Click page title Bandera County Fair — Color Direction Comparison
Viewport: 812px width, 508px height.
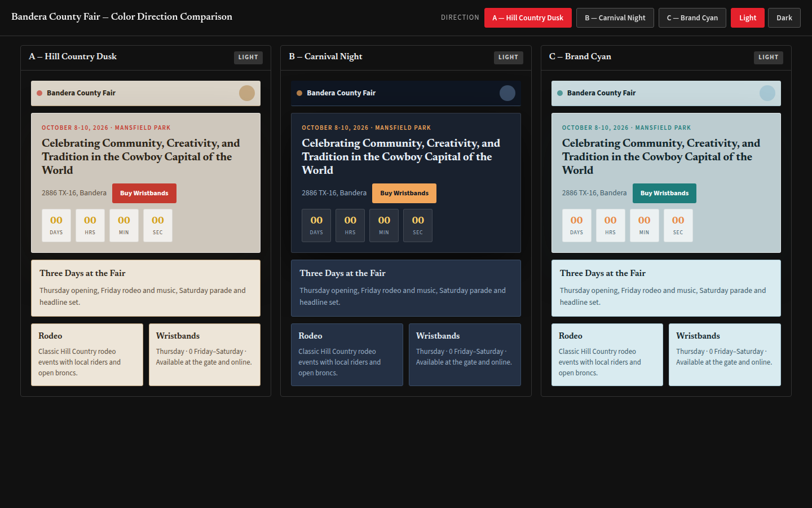pyautogui.click(x=122, y=17)
